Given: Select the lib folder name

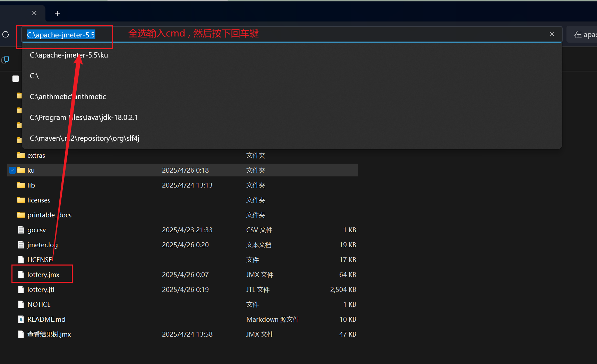Looking at the screenshot, I should 31,185.
